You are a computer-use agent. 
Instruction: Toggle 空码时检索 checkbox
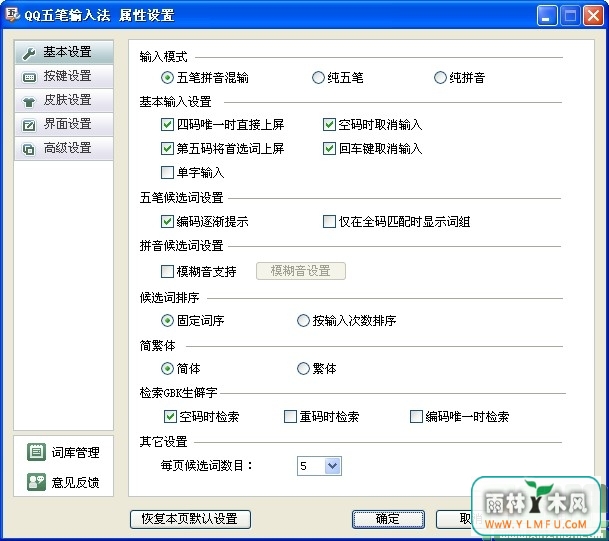click(170, 417)
